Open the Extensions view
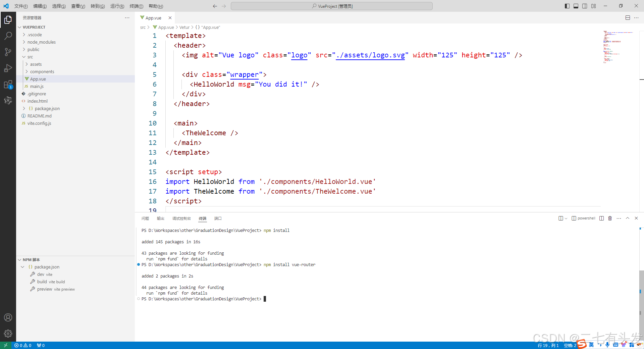 tap(8, 85)
